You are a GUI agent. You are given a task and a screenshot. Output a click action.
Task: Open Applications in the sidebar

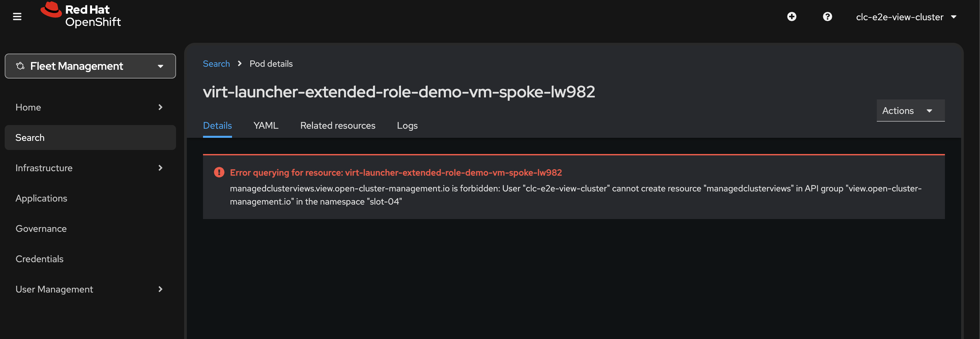point(41,198)
